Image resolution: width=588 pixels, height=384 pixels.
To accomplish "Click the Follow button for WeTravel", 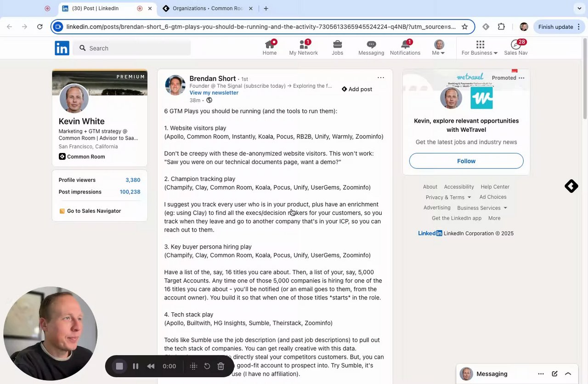I will point(466,161).
